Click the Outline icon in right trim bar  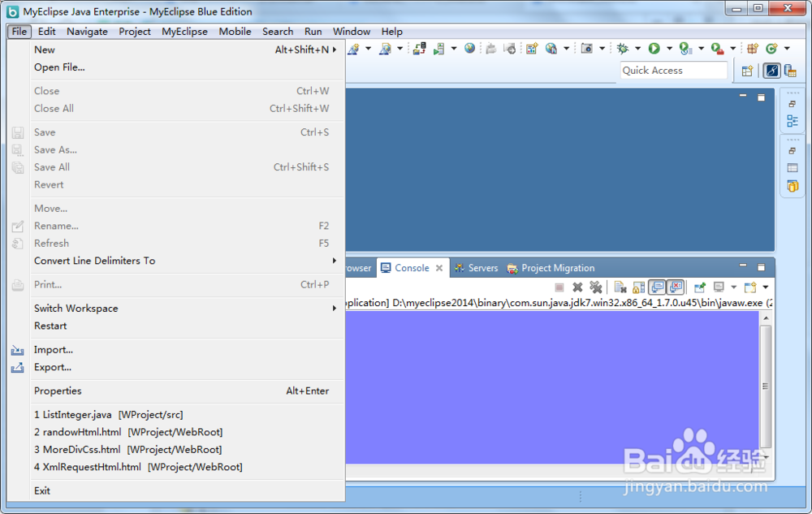tap(793, 121)
